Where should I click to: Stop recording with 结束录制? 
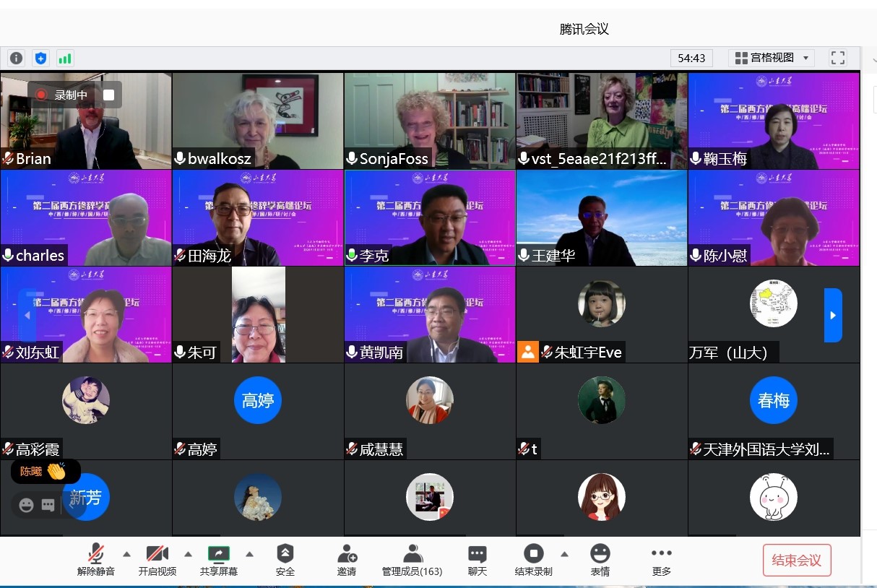(x=534, y=560)
